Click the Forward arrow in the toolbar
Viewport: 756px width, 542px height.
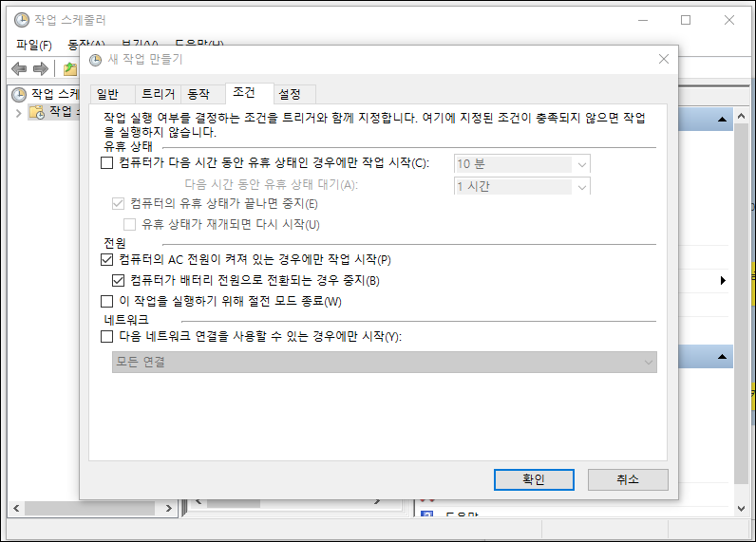tap(41, 69)
